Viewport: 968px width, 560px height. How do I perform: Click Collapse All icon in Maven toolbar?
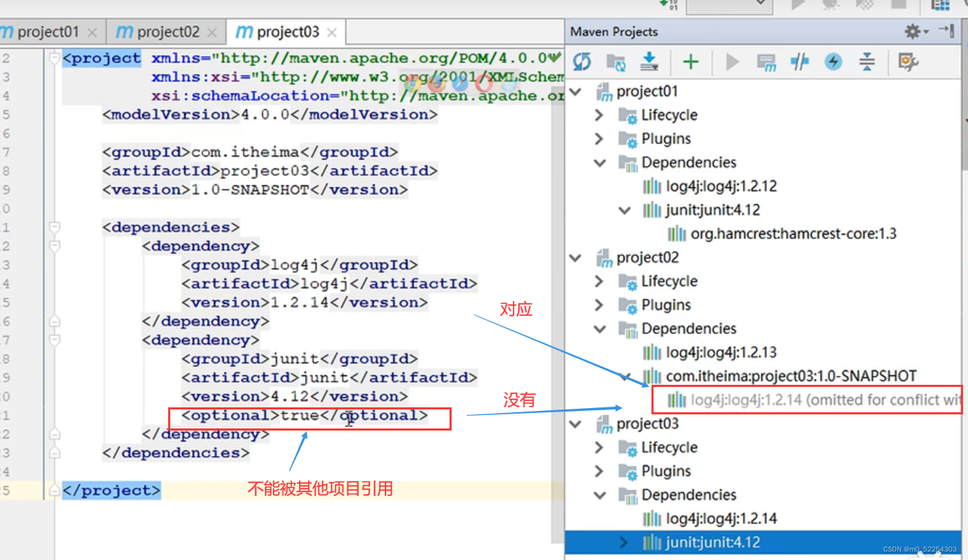867,62
